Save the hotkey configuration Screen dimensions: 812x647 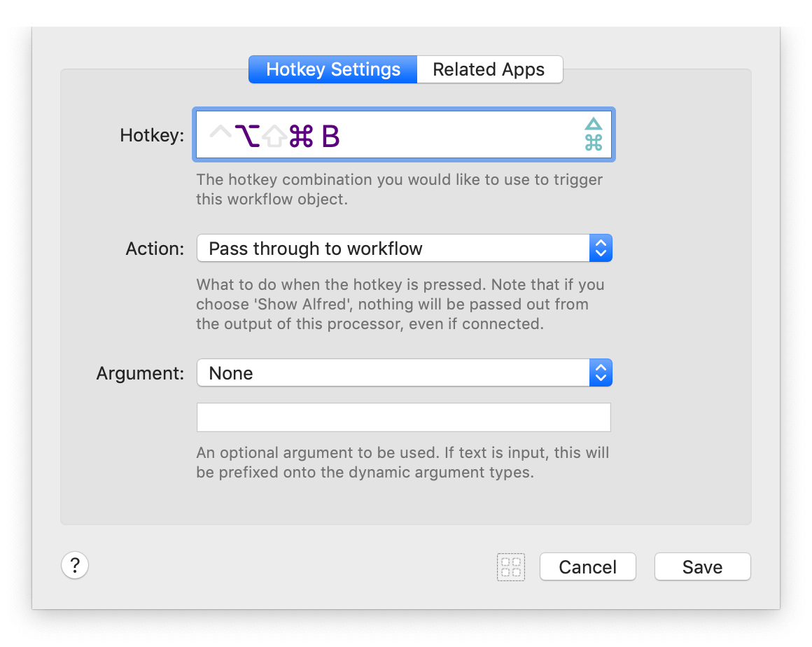tap(702, 566)
